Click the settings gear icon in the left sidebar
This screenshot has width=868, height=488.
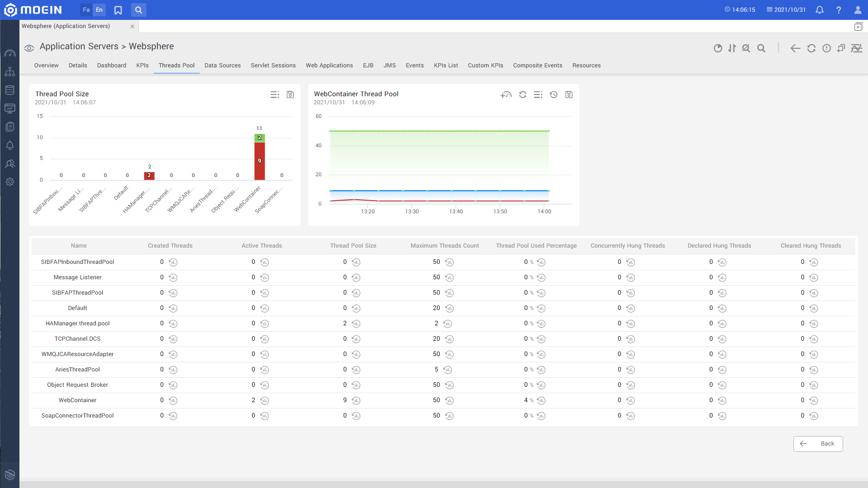pyautogui.click(x=9, y=182)
